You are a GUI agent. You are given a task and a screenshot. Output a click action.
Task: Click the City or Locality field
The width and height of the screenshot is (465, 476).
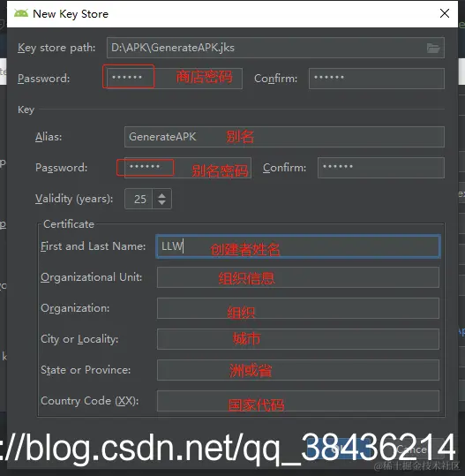click(x=298, y=339)
